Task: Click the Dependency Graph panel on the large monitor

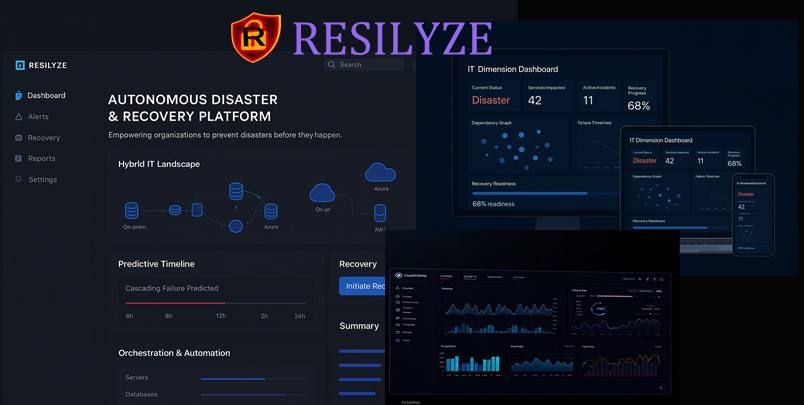Action: 517,147
